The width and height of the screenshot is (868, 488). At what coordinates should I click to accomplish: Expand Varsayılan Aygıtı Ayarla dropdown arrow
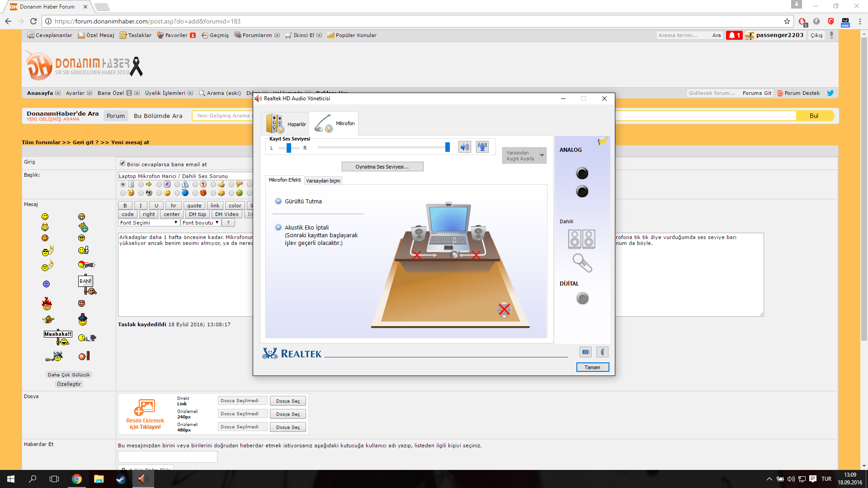click(542, 155)
